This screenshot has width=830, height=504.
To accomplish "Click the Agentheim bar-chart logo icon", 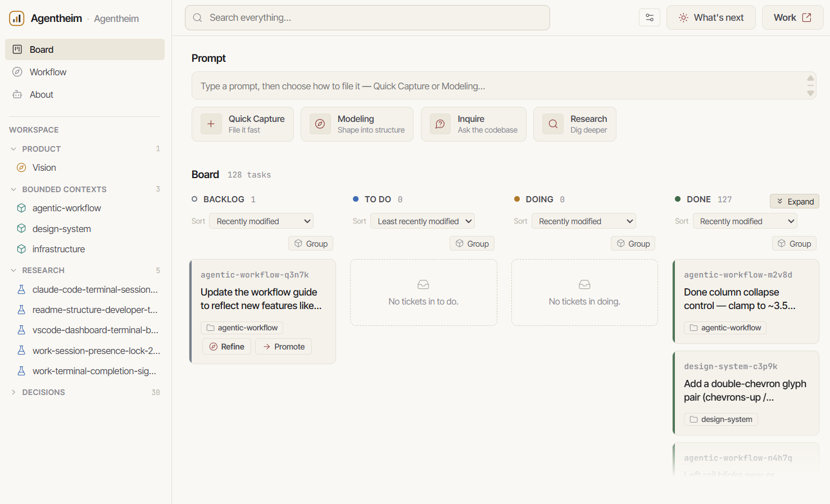I will click(17, 19).
